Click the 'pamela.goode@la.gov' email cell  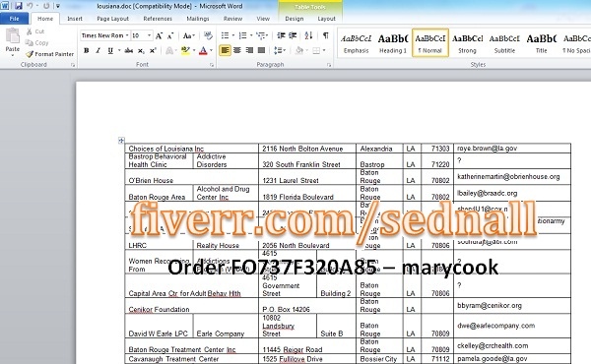coord(512,359)
